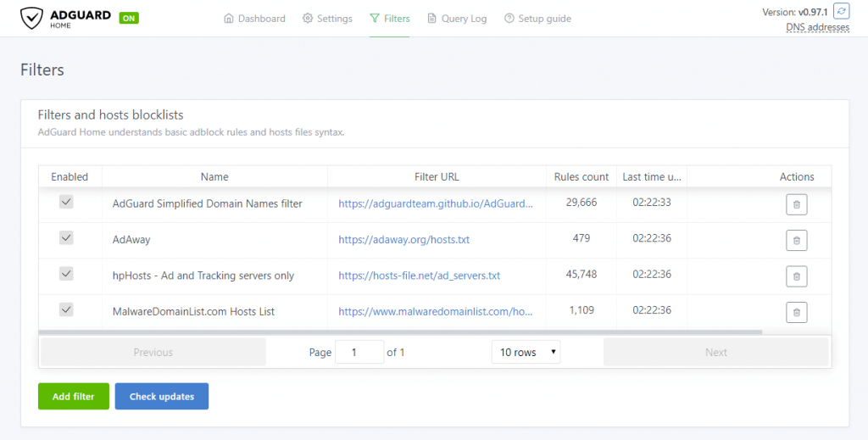Sort by the Rules count column header
This screenshot has width=868, height=440.
[x=581, y=177]
